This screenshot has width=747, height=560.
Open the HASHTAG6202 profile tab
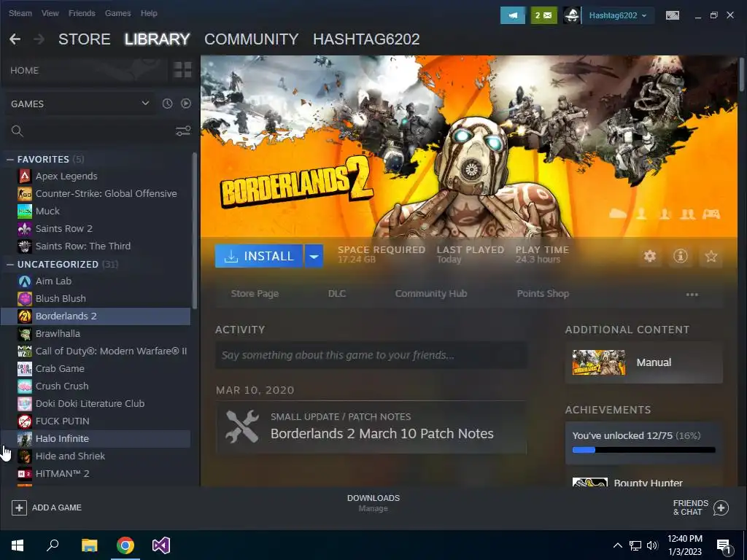(x=366, y=39)
